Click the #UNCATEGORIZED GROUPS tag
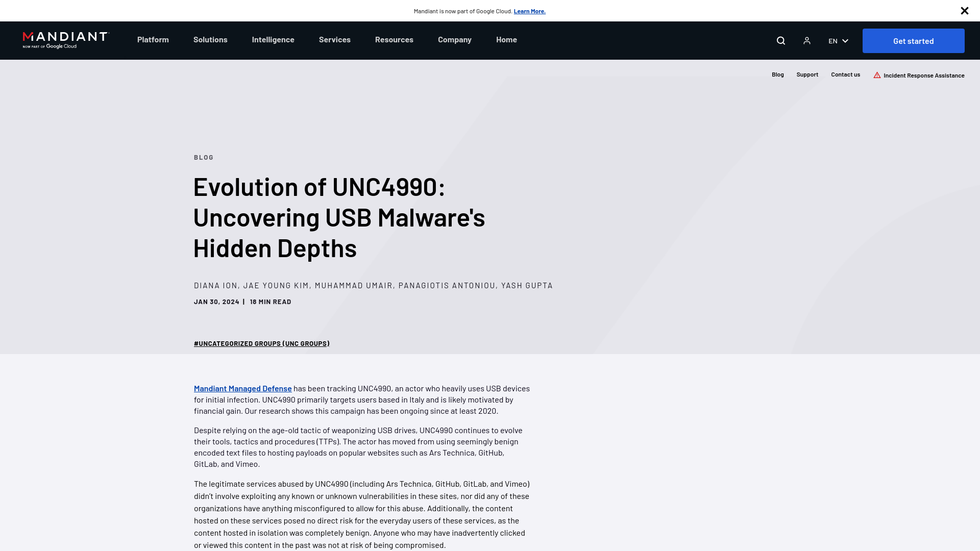The height and width of the screenshot is (551, 980). coord(261,343)
